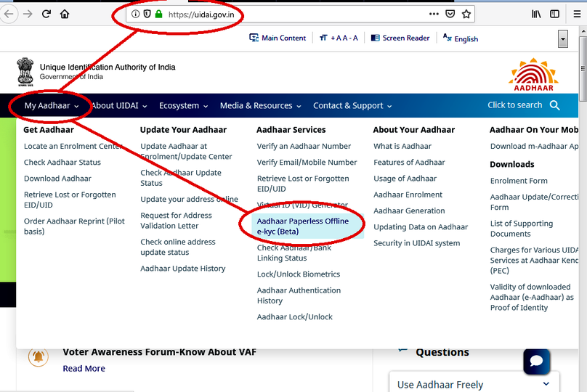Click the Aadhaar sun logo
This screenshot has height=392, width=587.
pyautogui.click(x=533, y=74)
